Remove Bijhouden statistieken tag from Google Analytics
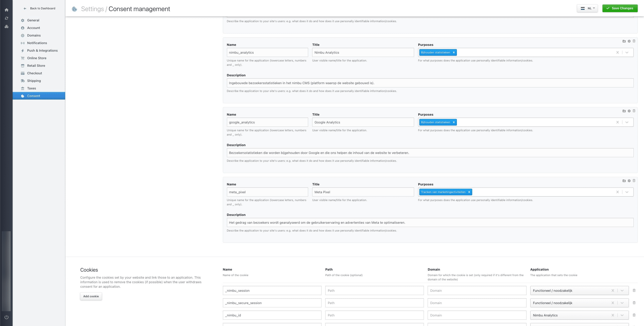The image size is (644, 326). coord(454,122)
